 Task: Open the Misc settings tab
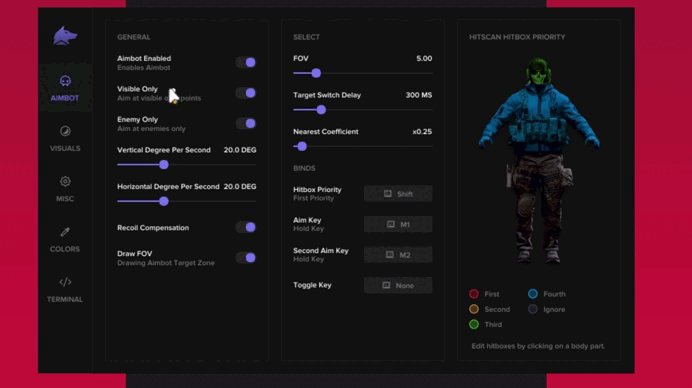(65, 189)
